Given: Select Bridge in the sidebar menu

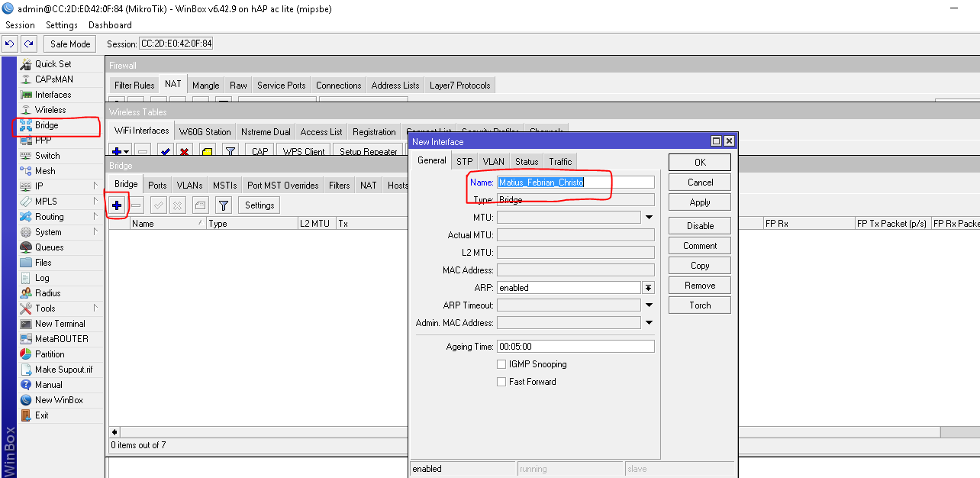Looking at the screenshot, I should 47,125.
